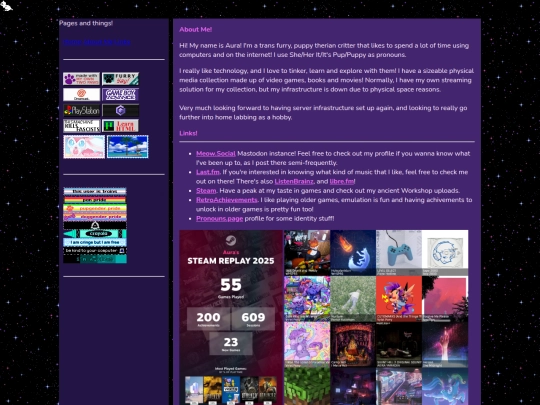The height and width of the screenshot is (405, 540).
Task: Click the 'STEAM REPLAY 2025' title
Action: (231, 261)
